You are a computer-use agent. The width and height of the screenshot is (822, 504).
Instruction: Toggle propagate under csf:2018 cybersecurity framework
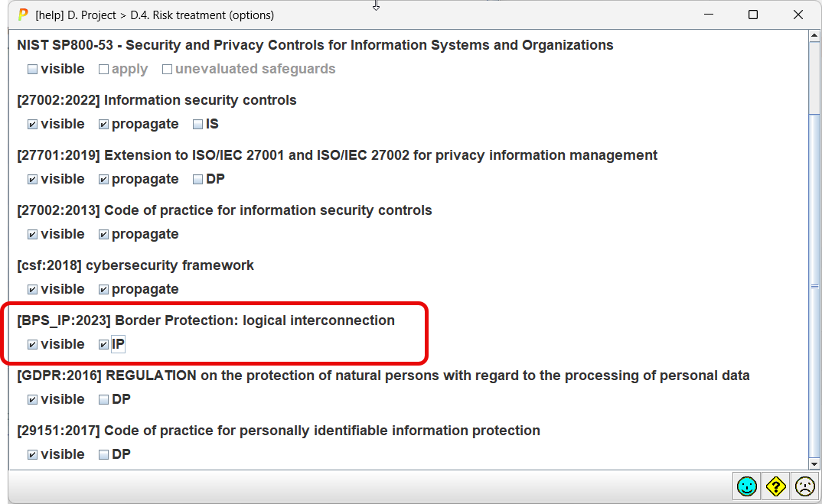point(103,290)
